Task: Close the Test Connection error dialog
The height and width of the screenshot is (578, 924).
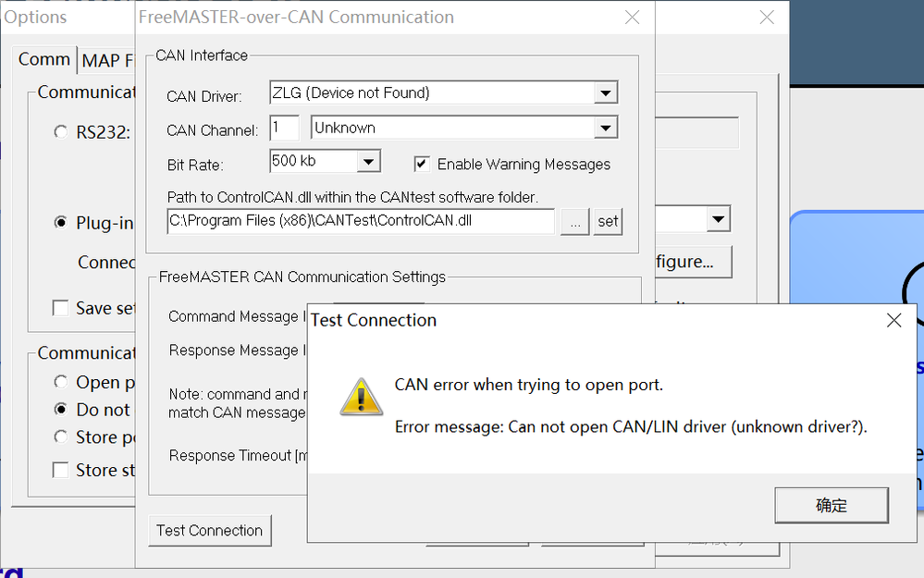Action: tap(893, 321)
